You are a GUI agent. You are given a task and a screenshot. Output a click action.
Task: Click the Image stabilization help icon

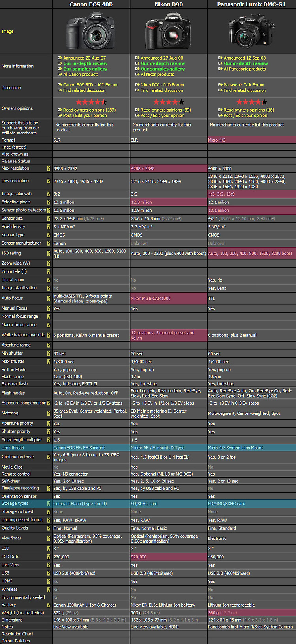pyautogui.click(x=49, y=288)
